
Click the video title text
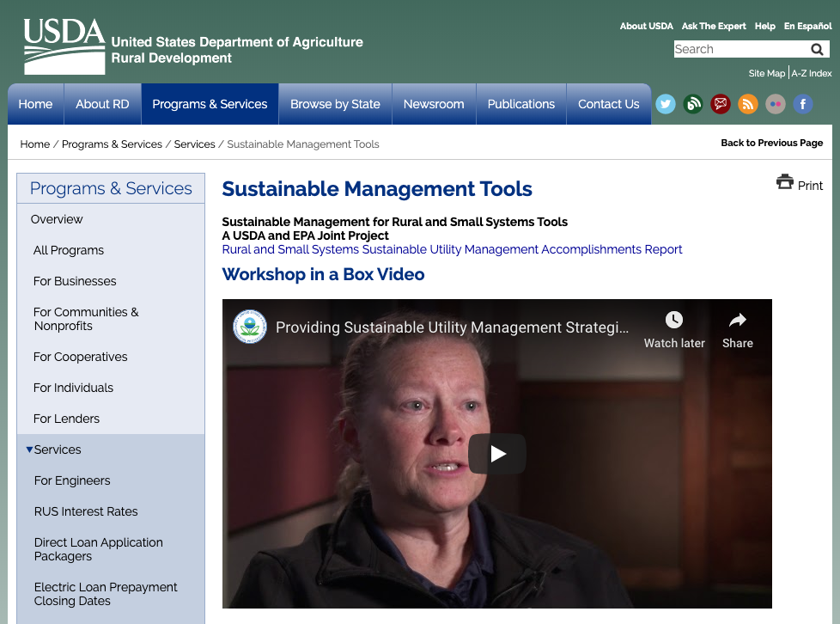tap(452, 327)
